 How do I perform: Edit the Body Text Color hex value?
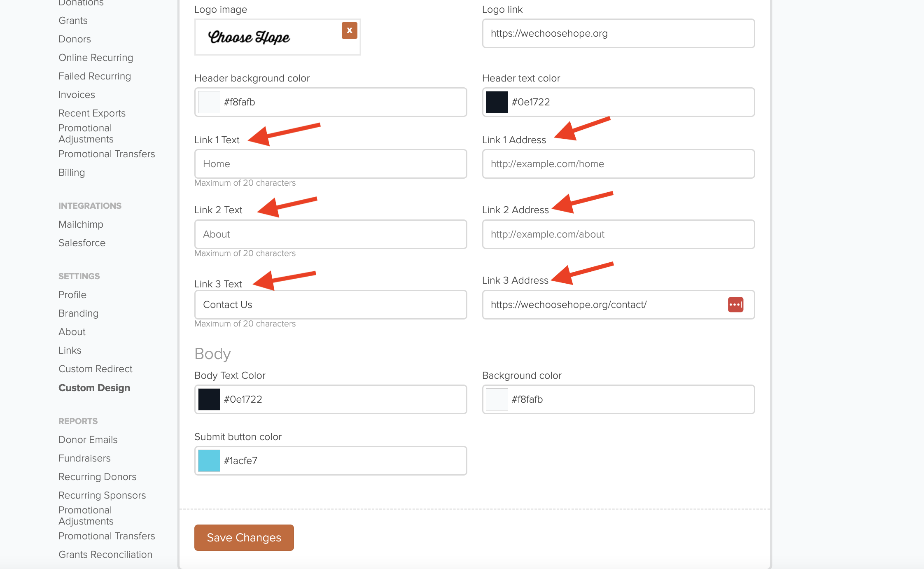pos(331,399)
